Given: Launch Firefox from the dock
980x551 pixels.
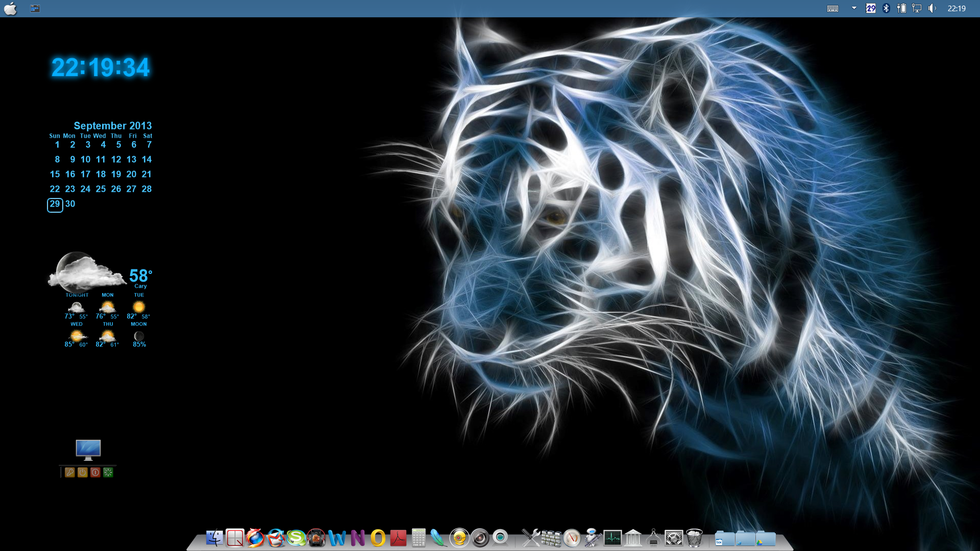Looking at the screenshot, I should pos(255,538).
